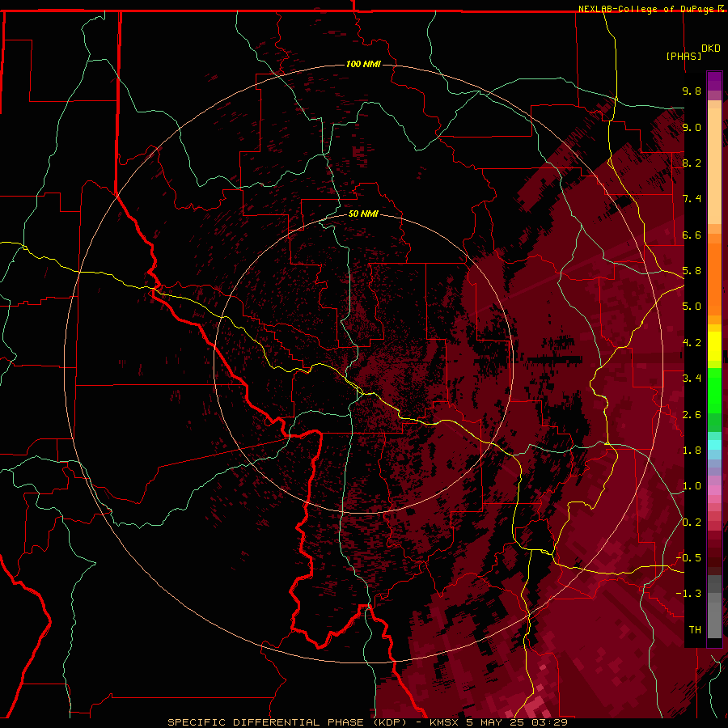Pick the 3.4 legend value
Screen dimensions: 728x728
(692, 379)
